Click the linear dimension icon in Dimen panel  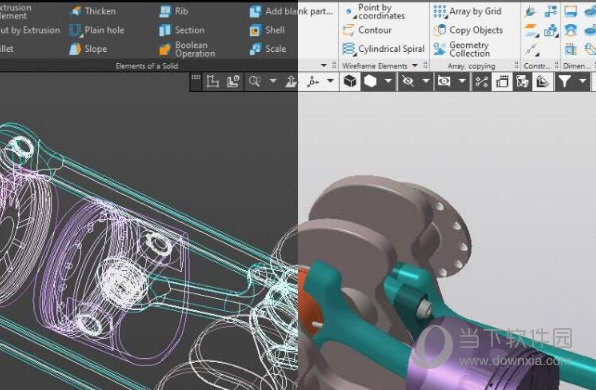pos(571,11)
